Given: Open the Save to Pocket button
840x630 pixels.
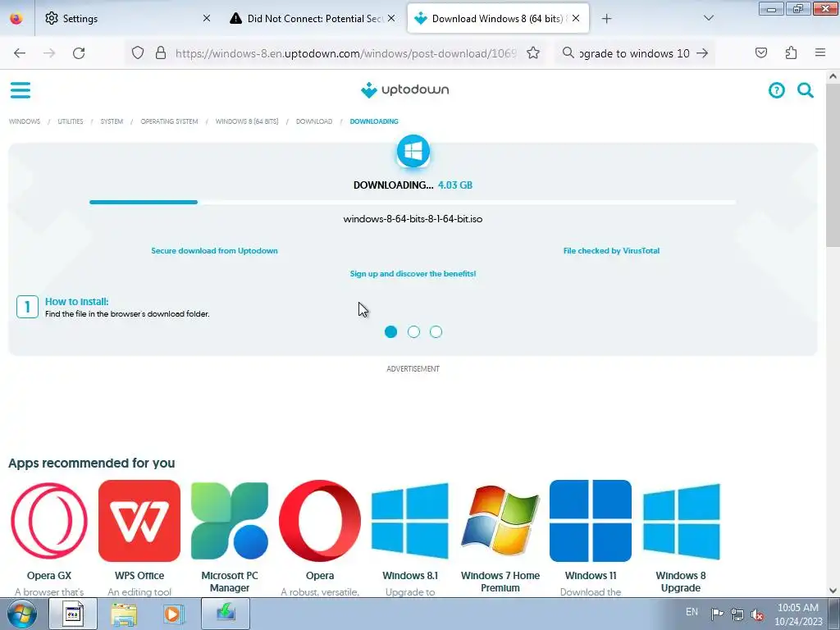Looking at the screenshot, I should 761,53.
